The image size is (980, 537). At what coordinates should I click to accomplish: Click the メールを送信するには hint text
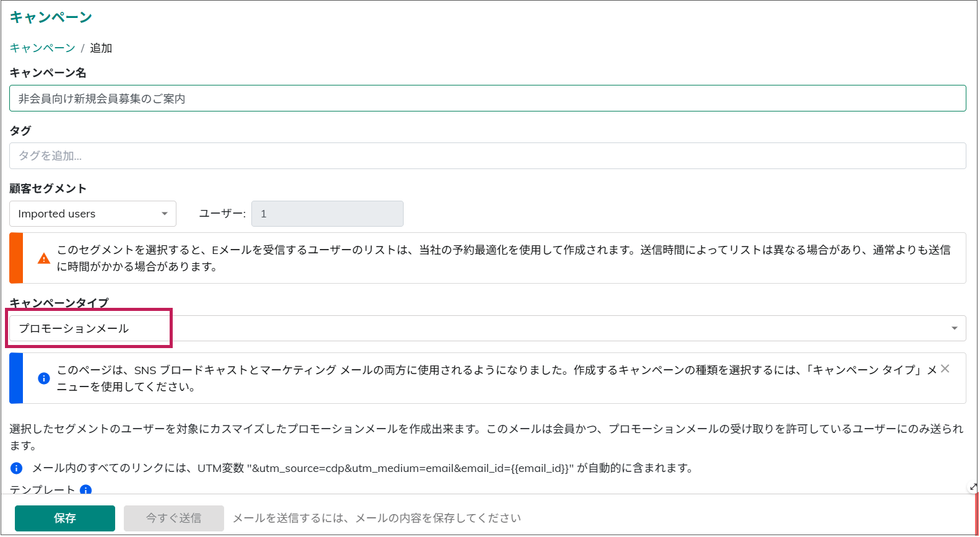click(376, 518)
